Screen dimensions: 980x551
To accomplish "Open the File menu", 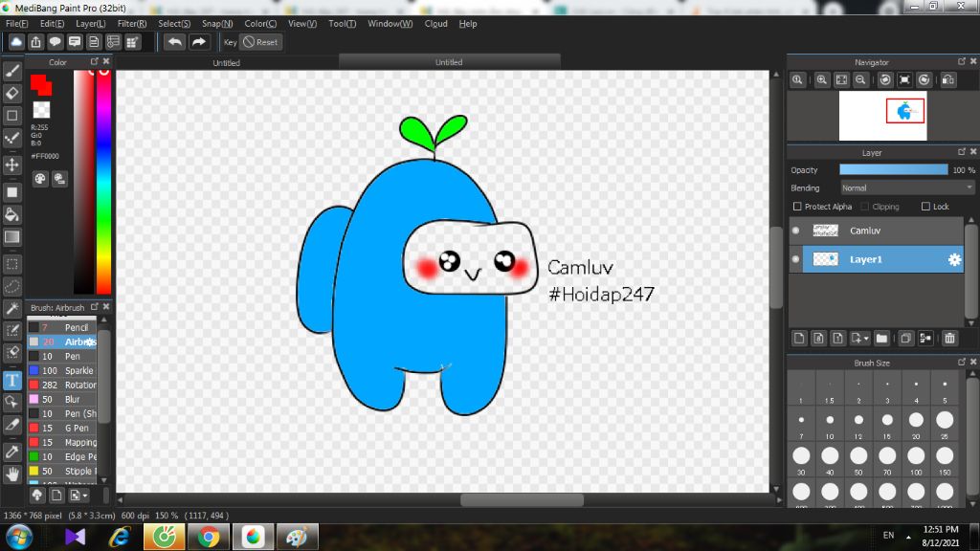I will pyautogui.click(x=17, y=24).
